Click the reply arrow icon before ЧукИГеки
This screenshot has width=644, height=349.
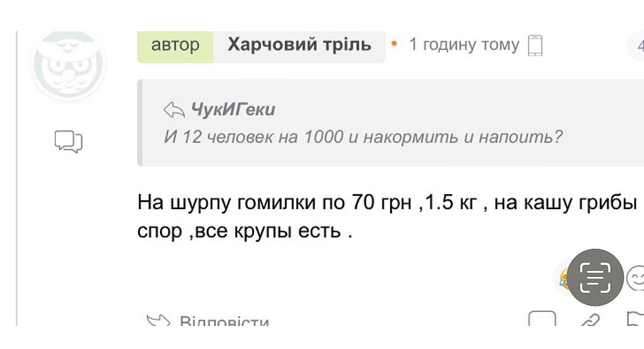[x=174, y=110]
